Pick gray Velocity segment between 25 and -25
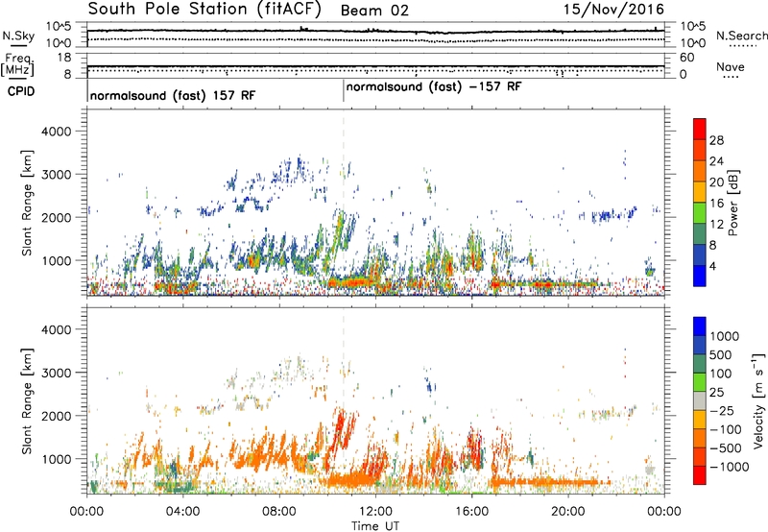768x532 pixels. [x=700, y=401]
